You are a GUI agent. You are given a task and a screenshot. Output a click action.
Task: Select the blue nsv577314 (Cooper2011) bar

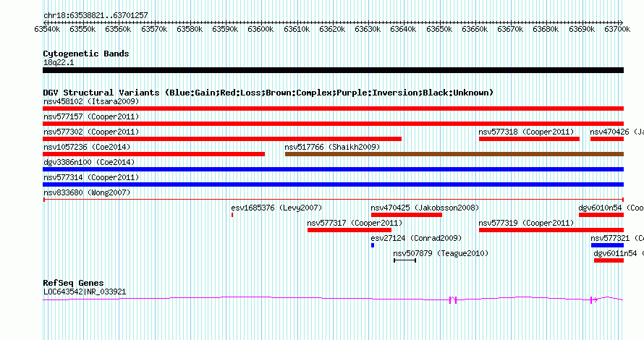click(333, 184)
